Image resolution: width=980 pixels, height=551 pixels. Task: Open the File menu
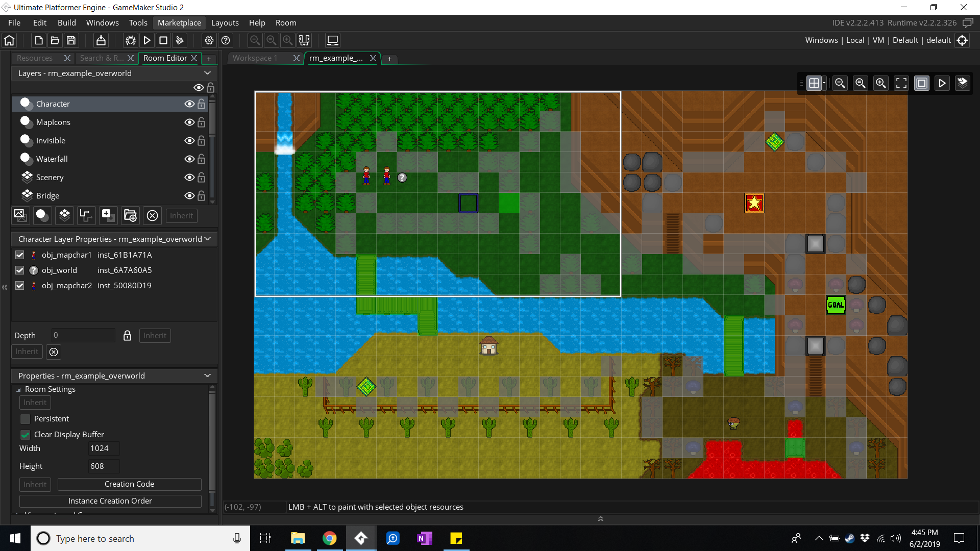click(14, 23)
